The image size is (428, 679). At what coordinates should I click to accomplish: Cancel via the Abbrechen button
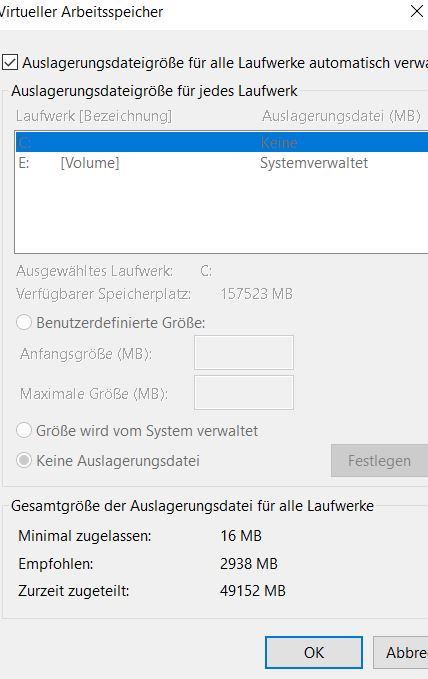tap(401, 652)
